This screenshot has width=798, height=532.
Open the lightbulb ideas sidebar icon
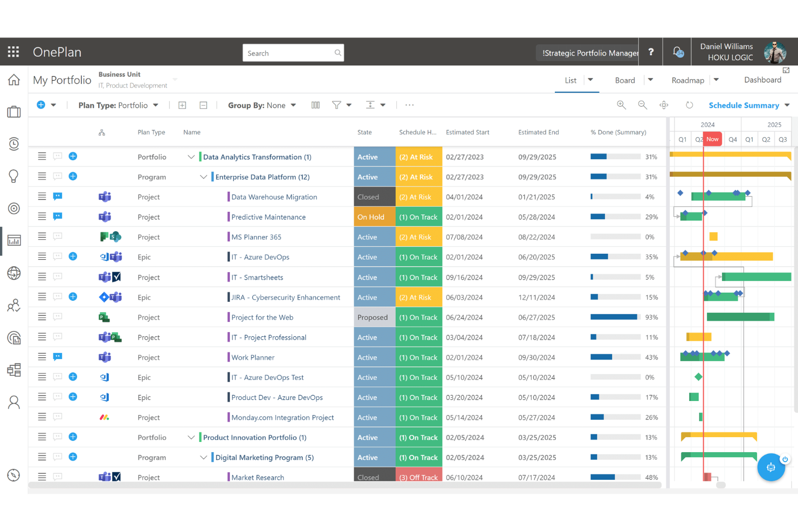tap(14, 176)
